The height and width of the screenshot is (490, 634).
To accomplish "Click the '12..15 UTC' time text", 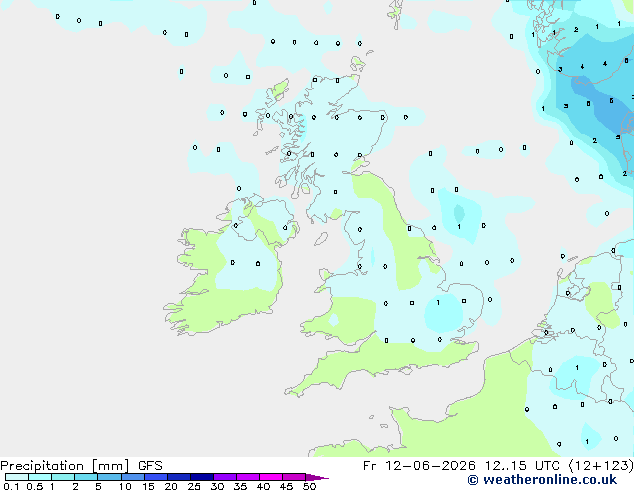I will click(522, 466).
